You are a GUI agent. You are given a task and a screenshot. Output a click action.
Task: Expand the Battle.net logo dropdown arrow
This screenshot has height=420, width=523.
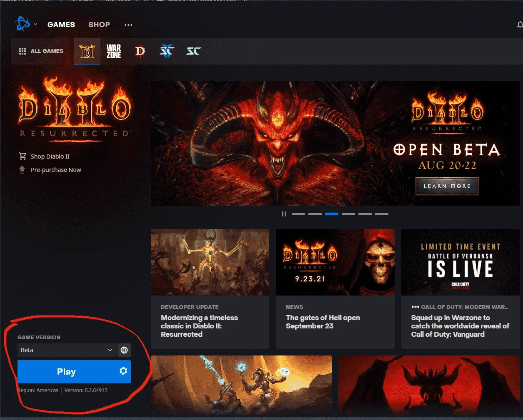coord(35,24)
